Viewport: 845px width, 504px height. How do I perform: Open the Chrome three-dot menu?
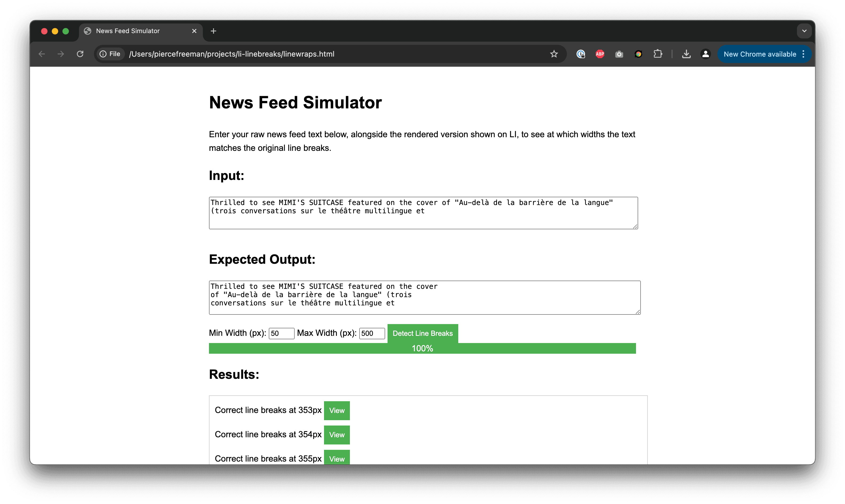803,54
